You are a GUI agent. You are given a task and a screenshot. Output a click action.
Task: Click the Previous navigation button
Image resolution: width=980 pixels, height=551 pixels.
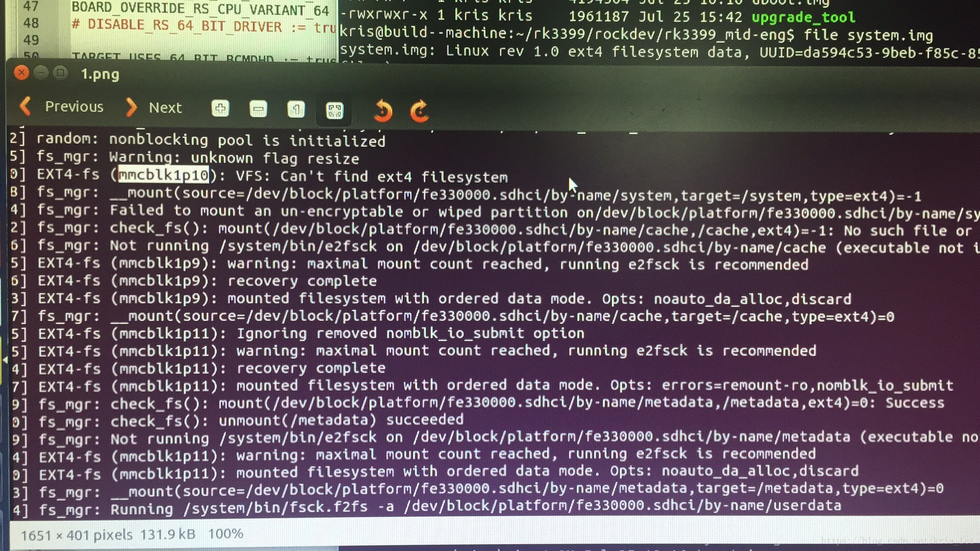[x=61, y=107]
